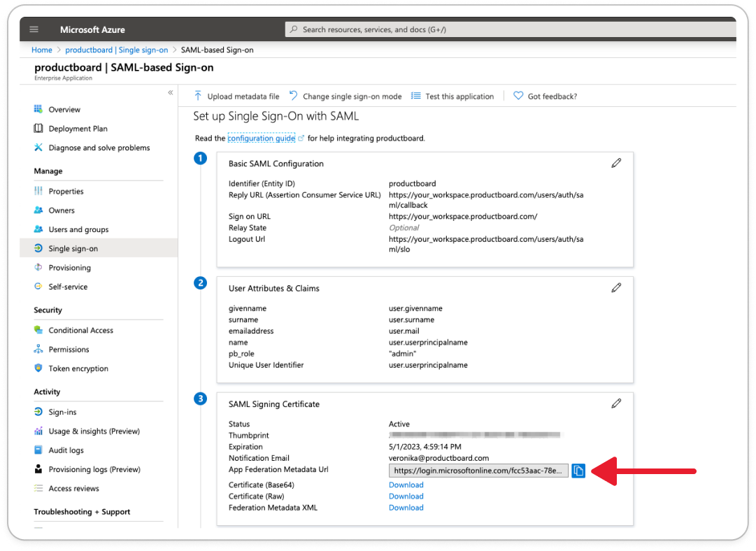Open the hamburger menu in Azure header
The height and width of the screenshot is (551, 756).
34,29
